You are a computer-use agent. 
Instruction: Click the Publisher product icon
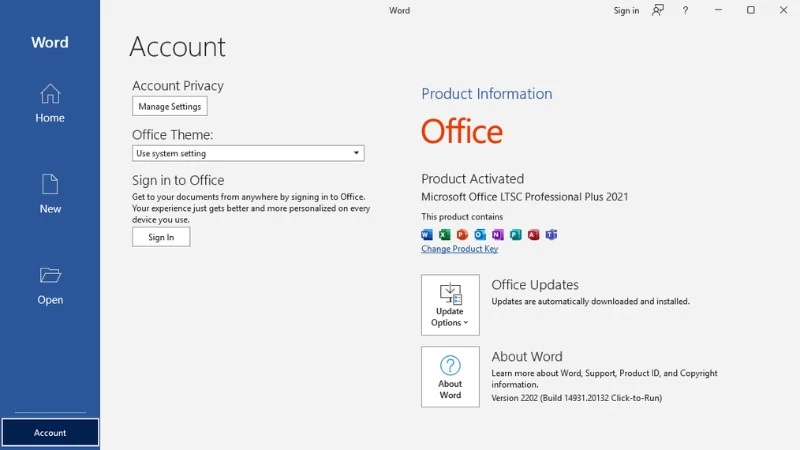point(516,234)
